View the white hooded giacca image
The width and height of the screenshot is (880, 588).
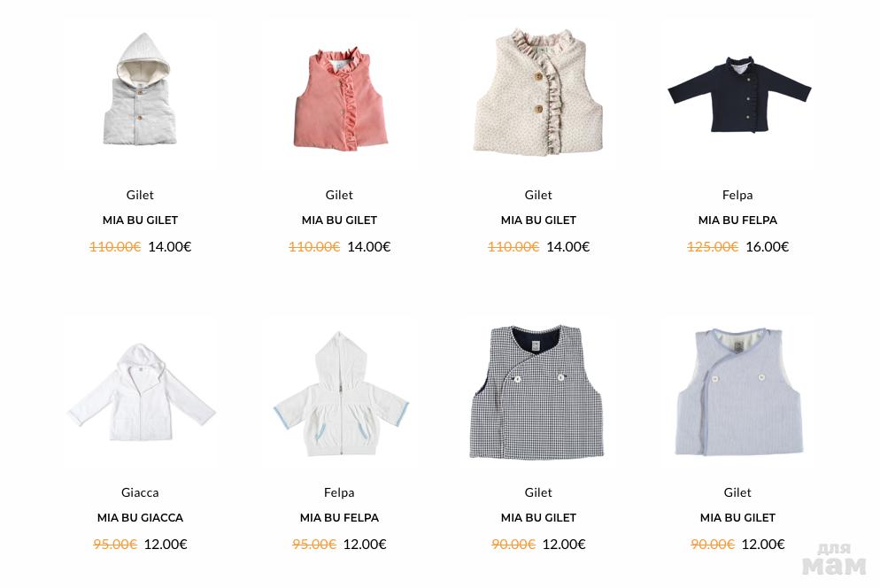point(141,392)
